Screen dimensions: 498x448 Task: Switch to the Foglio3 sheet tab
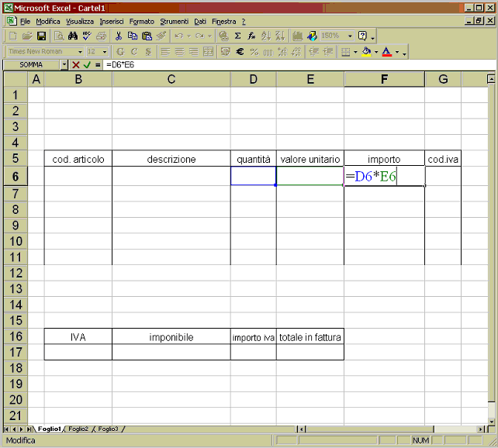(x=108, y=429)
